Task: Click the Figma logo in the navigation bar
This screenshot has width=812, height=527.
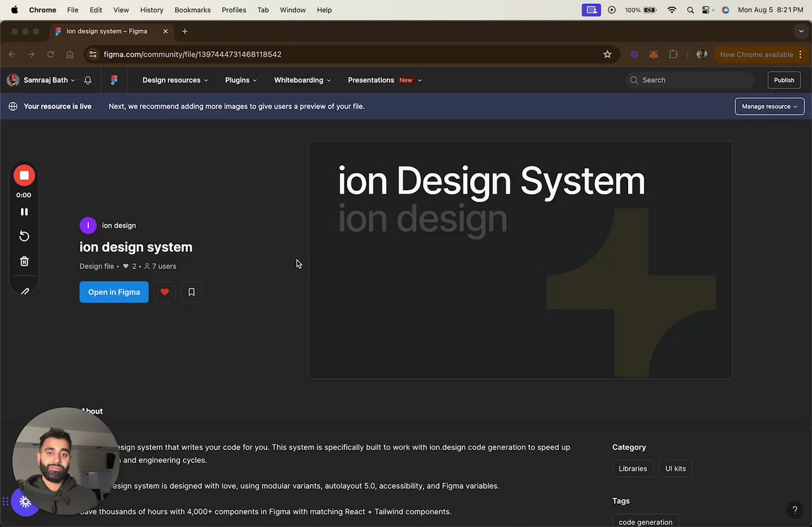Action: coord(114,80)
